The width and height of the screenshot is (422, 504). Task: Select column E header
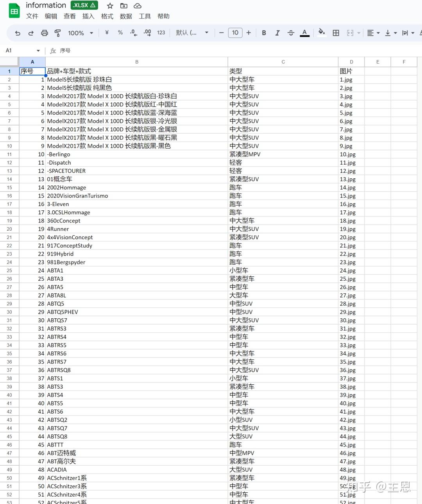coord(378,62)
